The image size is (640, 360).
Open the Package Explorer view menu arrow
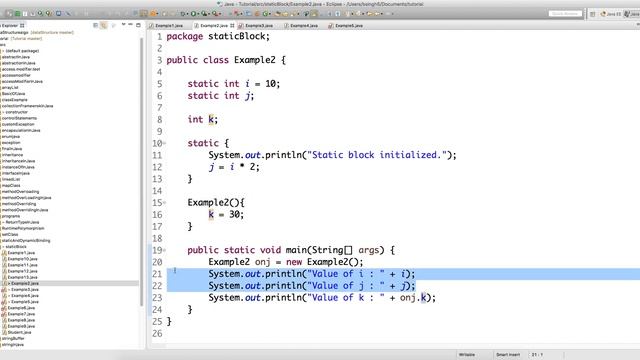click(x=123, y=25)
